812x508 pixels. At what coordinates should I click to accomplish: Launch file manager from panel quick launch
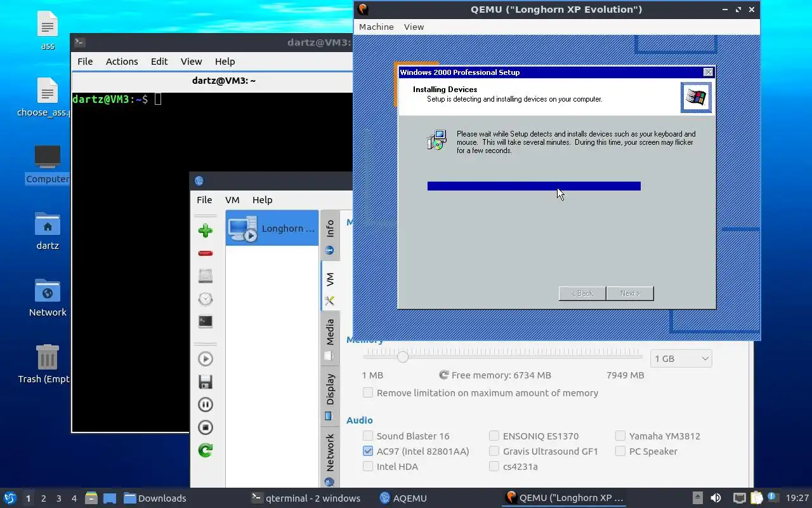(91, 498)
